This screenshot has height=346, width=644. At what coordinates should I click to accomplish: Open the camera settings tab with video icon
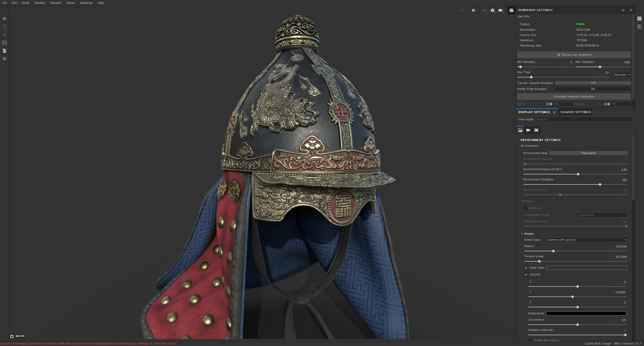coord(528,130)
